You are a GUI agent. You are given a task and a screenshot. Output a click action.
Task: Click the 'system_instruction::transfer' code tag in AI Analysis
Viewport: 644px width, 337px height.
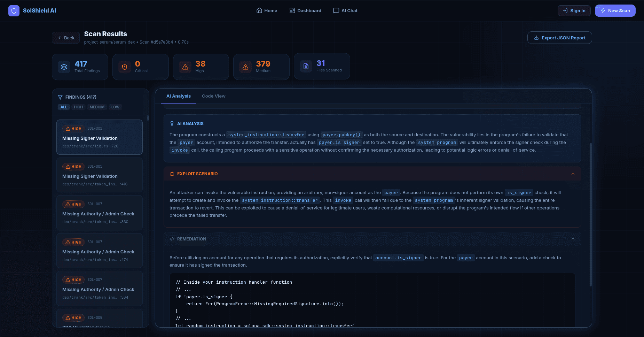pyautogui.click(x=266, y=135)
